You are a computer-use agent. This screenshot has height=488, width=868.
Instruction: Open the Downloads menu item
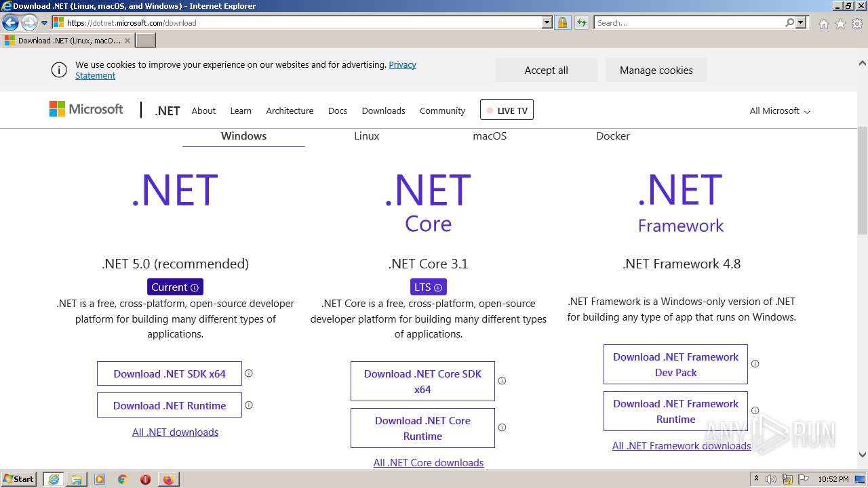click(x=383, y=110)
